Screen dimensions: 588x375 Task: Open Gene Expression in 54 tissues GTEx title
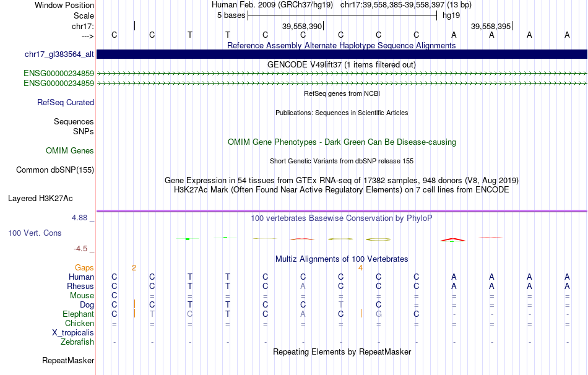(x=342, y=180)
